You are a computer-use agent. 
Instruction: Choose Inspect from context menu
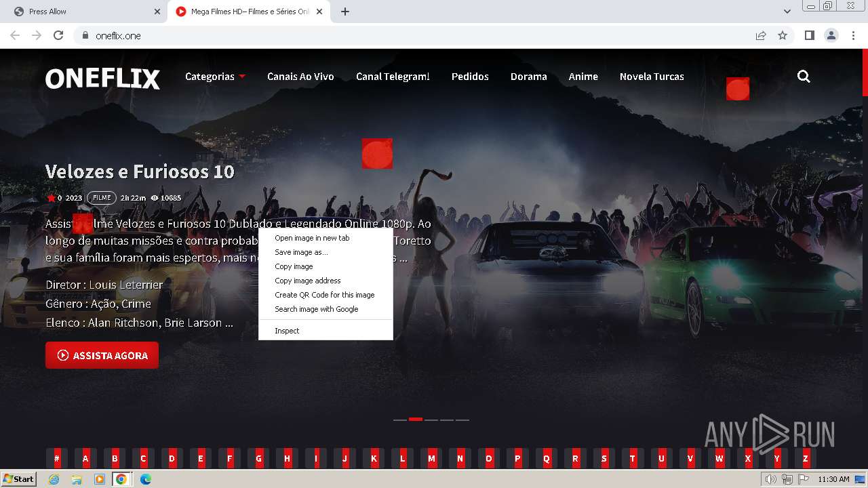(325, 331)
